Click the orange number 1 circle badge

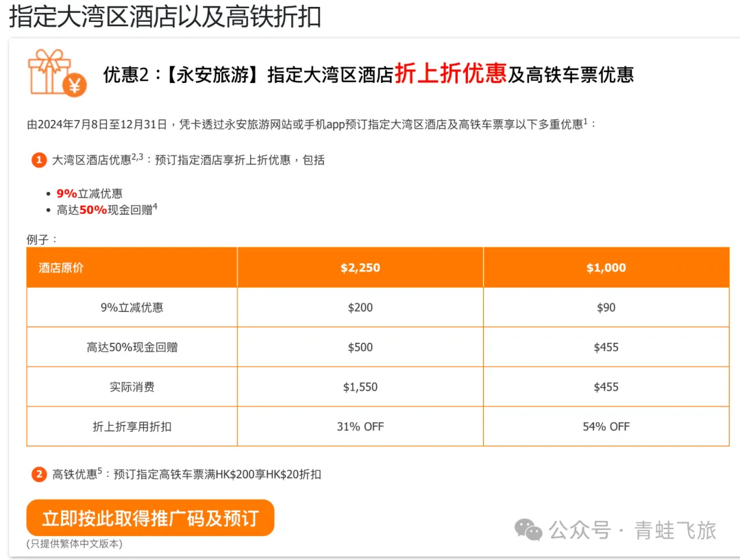coord(39,160)
